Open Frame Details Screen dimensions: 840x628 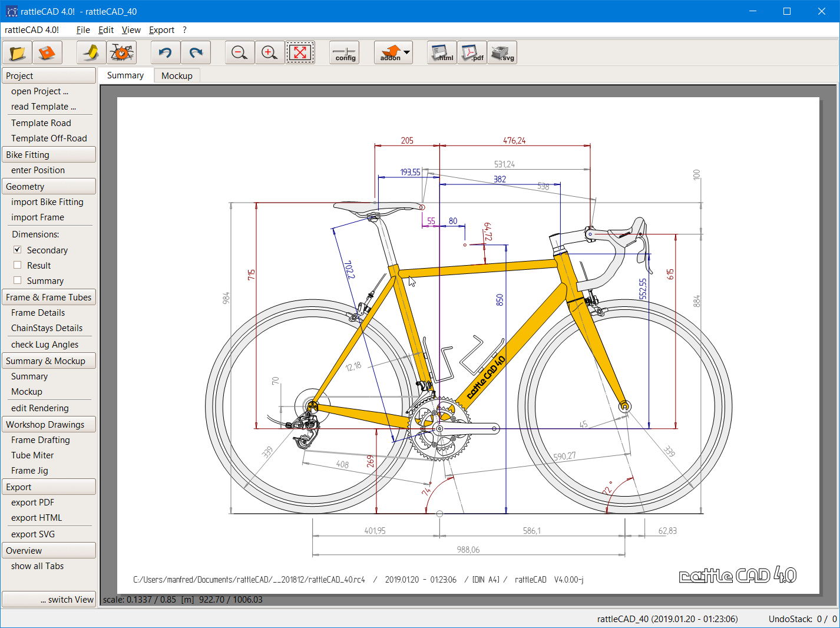[38, 313]
